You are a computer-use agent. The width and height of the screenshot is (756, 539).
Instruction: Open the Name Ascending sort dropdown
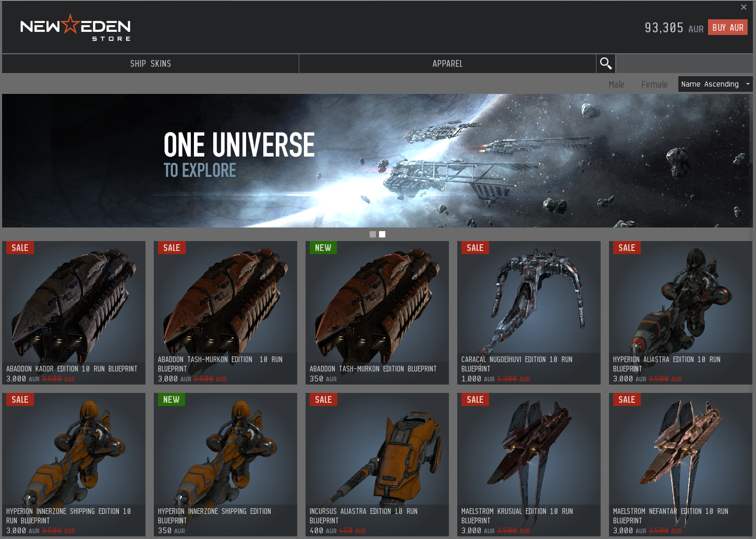point(715,84)
